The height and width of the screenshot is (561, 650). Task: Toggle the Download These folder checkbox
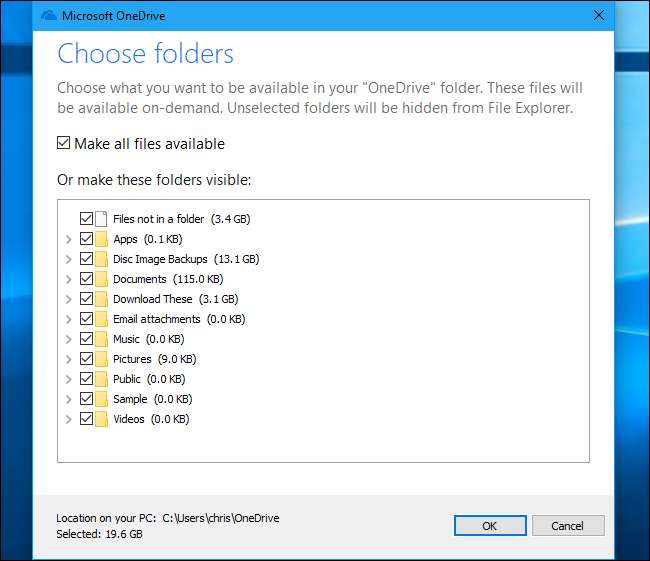point(85,299)
